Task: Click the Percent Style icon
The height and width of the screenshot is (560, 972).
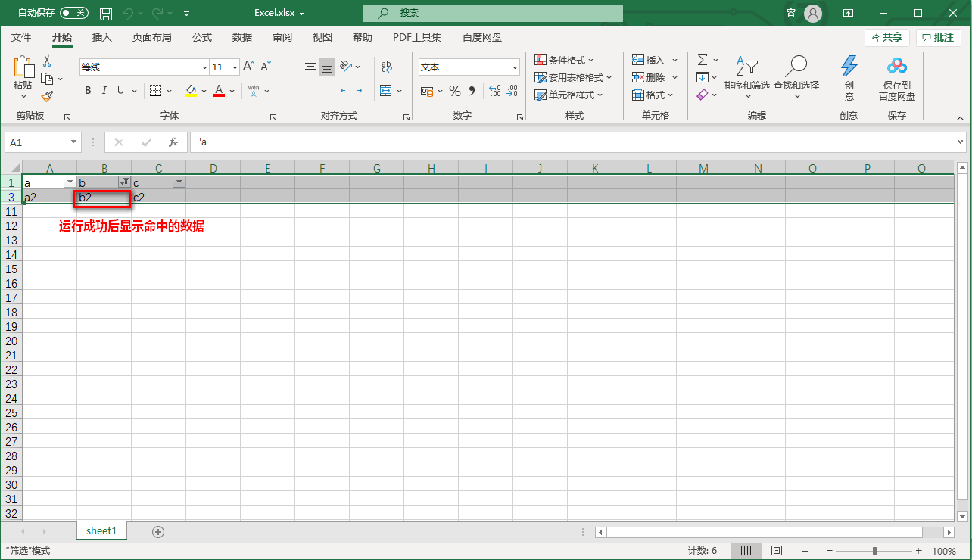Action: click(455, 91)
